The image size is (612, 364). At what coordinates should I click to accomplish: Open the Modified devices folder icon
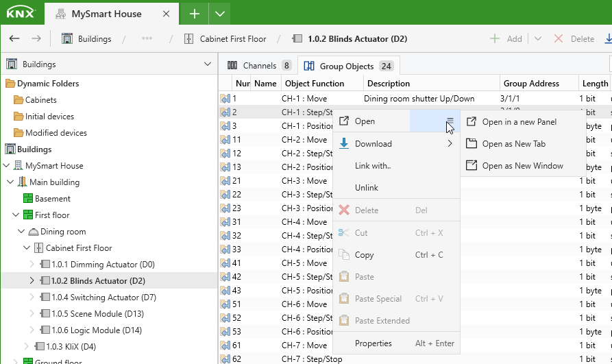click(19, 133)
